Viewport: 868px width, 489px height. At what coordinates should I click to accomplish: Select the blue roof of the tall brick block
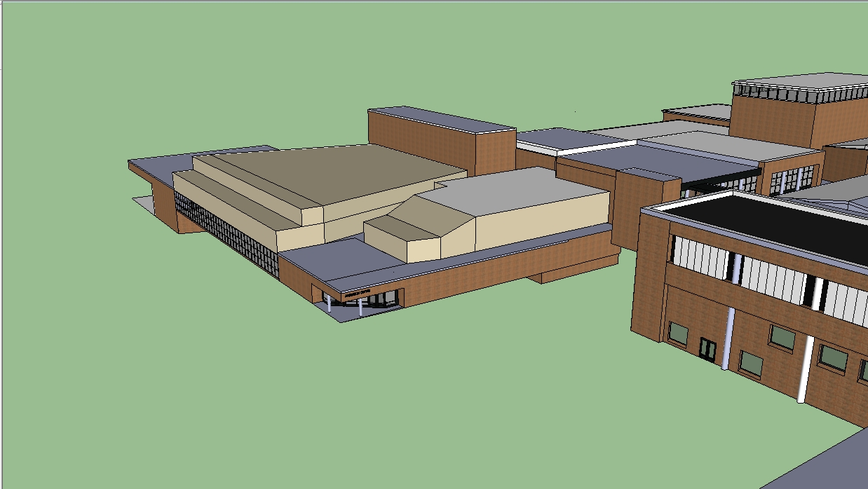440,119
